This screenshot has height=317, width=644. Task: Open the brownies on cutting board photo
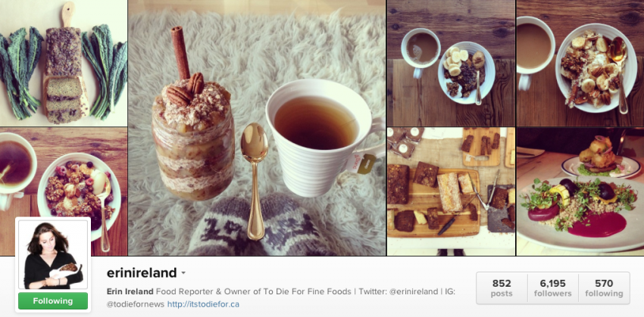coord(451,191)
